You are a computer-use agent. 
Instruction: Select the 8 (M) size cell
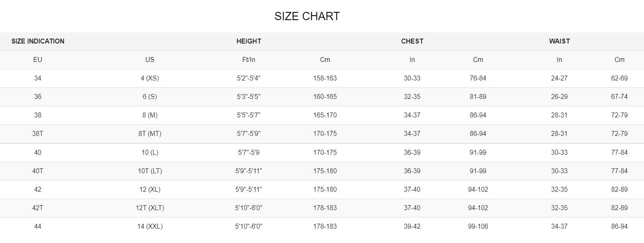pos(150,115)
